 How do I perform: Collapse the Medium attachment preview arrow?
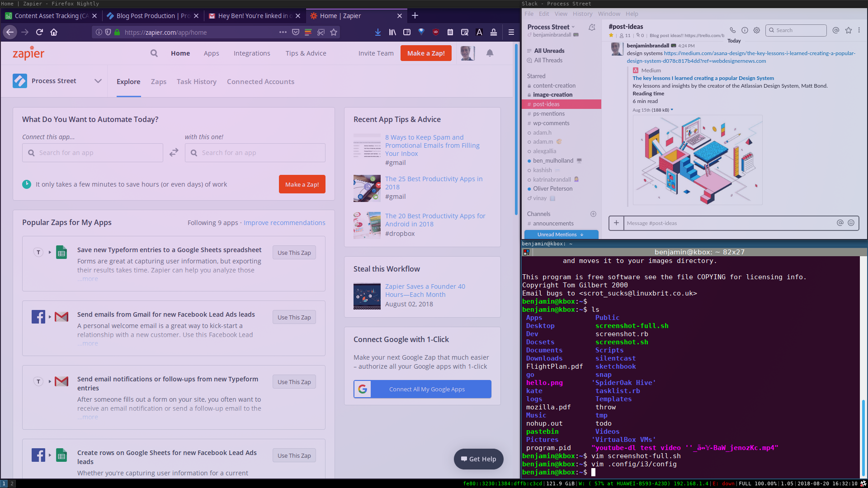click(x=672, y=110)
